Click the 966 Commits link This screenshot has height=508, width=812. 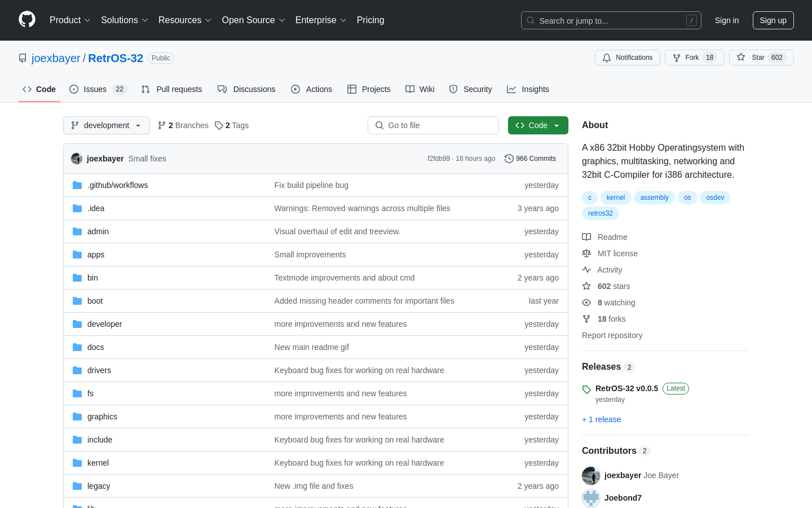pos(530,159)
